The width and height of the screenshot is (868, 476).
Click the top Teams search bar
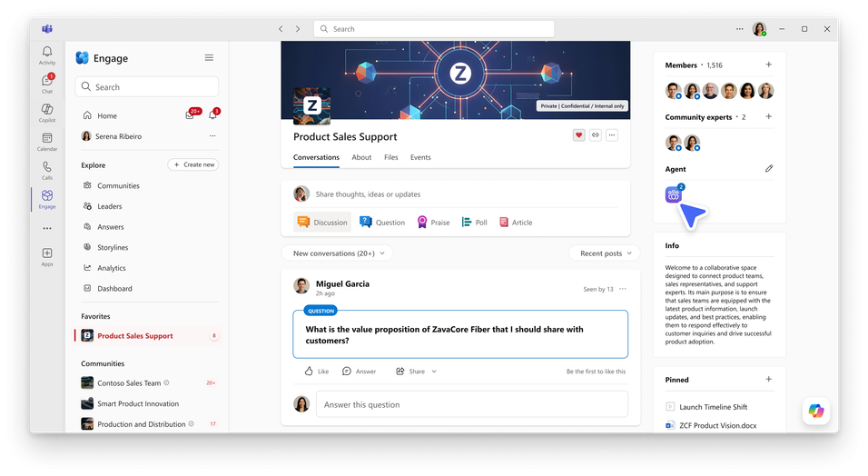click(434, 29)
